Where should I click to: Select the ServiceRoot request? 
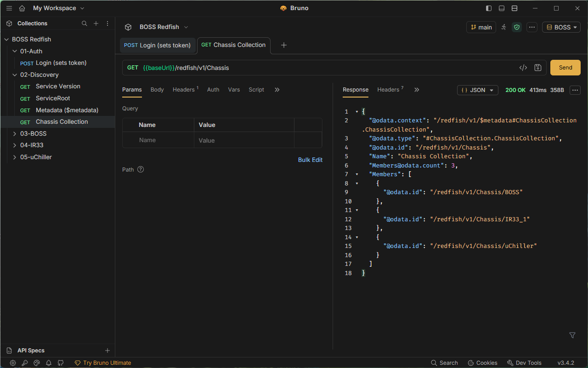point(57,98)
